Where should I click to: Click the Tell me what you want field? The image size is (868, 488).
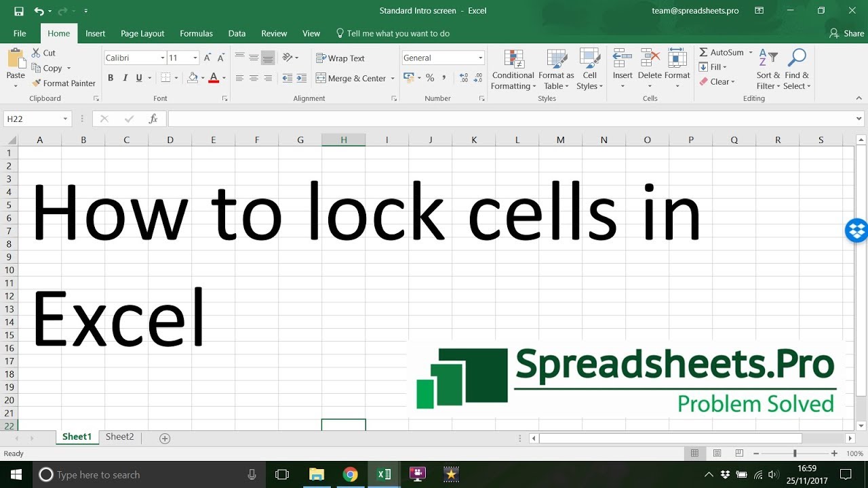click(393, 33)
